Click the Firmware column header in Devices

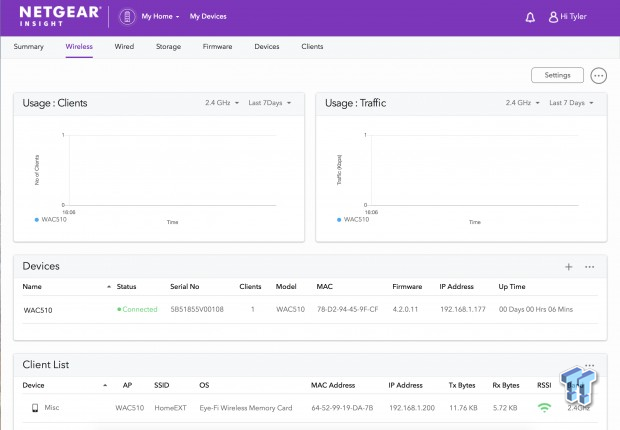[x=407, y=287]
